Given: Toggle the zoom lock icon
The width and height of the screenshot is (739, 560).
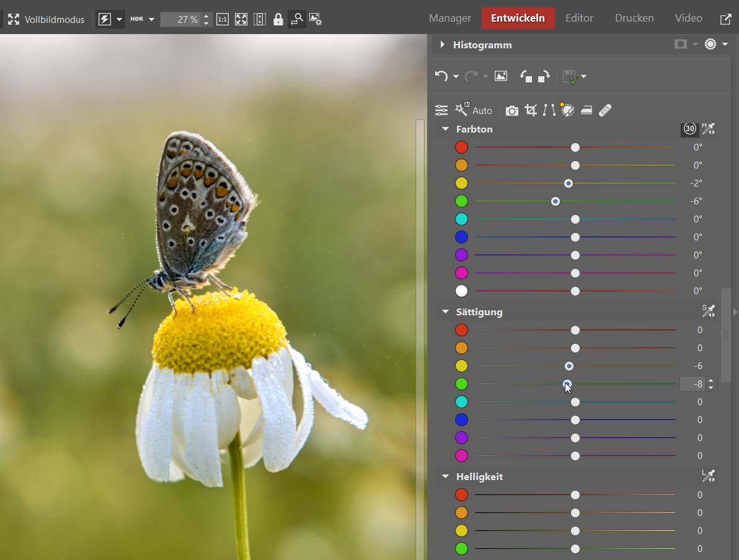Looking at the screenshot, I should (x=278, y=19).
